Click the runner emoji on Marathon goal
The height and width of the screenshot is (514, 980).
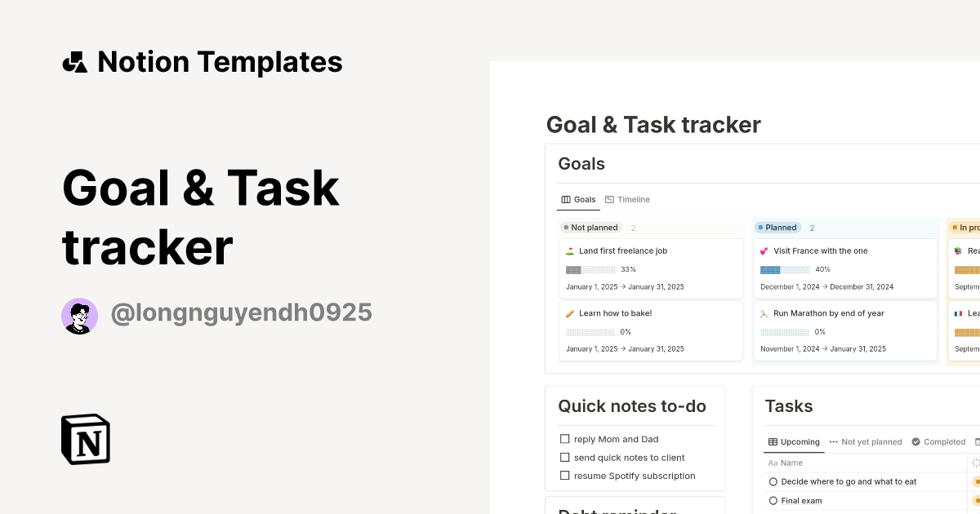point(764,312)
